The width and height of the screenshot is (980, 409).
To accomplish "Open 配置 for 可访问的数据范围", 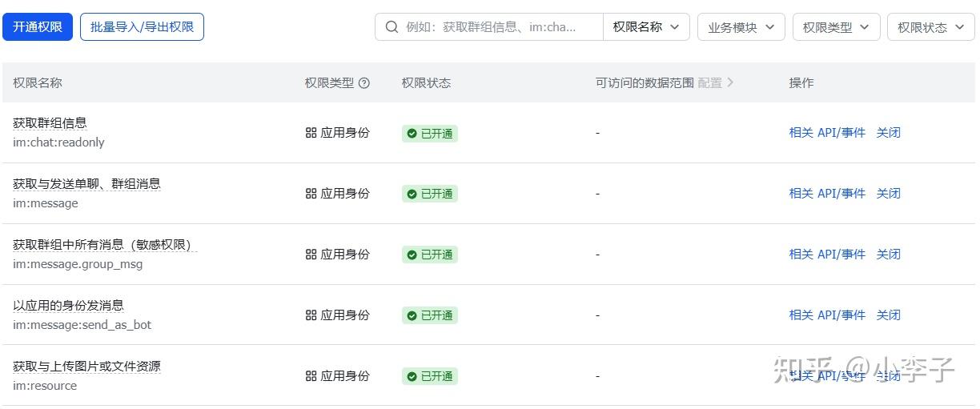I will (715, 82).
